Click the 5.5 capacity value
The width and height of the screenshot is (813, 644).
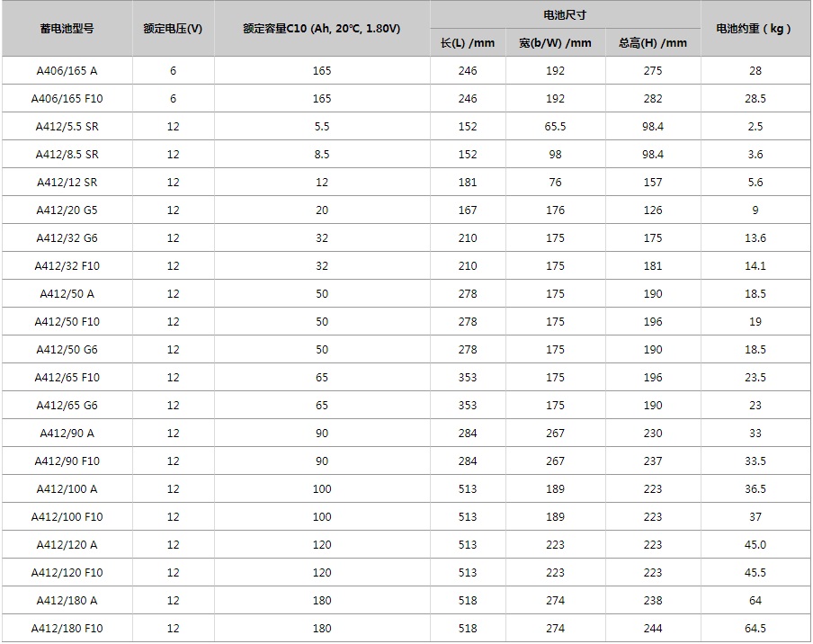click(321, 127)
